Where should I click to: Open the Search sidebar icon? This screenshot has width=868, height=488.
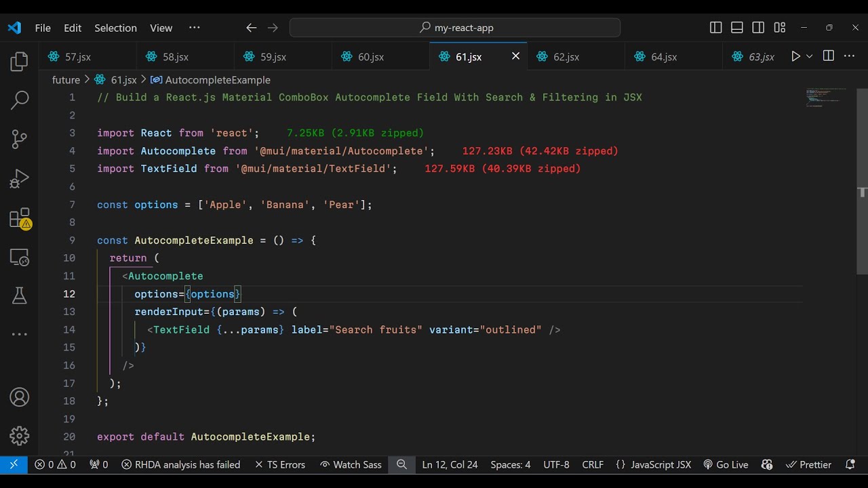pos(19,100)
